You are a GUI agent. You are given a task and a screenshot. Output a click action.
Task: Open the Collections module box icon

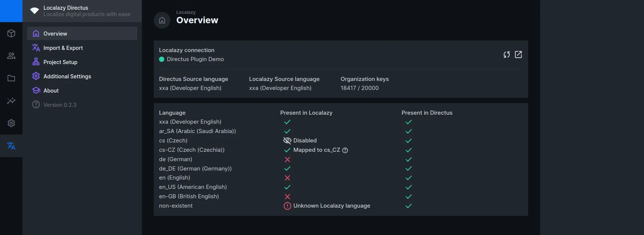[x=11, y=33]
